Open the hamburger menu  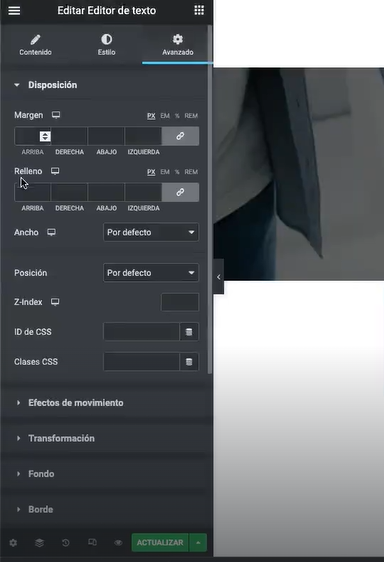click(14, 10)
